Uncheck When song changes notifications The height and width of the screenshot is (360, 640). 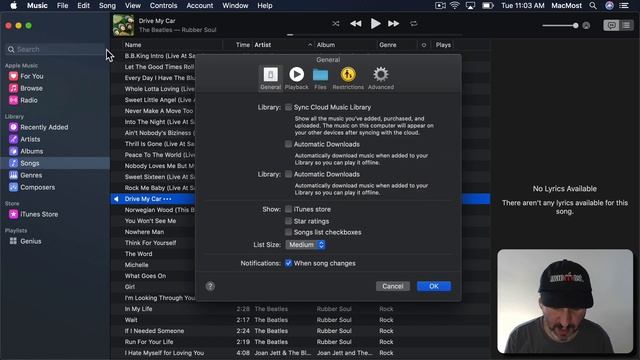pos(288,263)
